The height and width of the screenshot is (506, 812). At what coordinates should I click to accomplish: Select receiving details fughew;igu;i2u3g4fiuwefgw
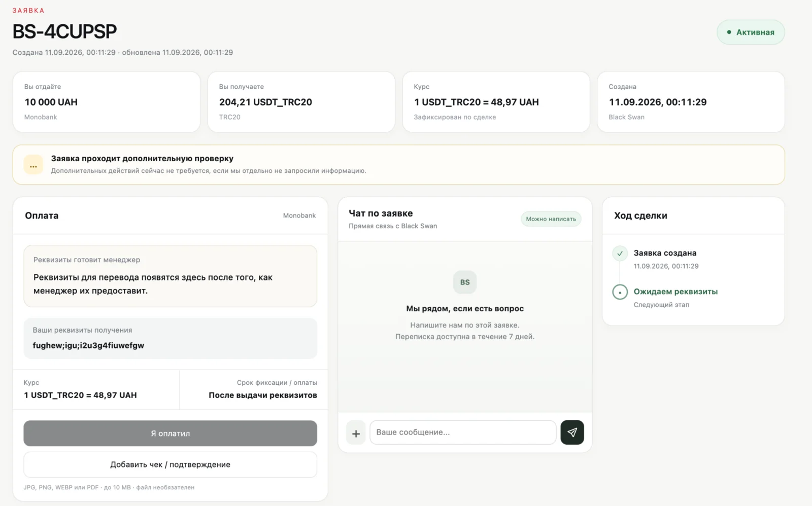coord(88,345)
